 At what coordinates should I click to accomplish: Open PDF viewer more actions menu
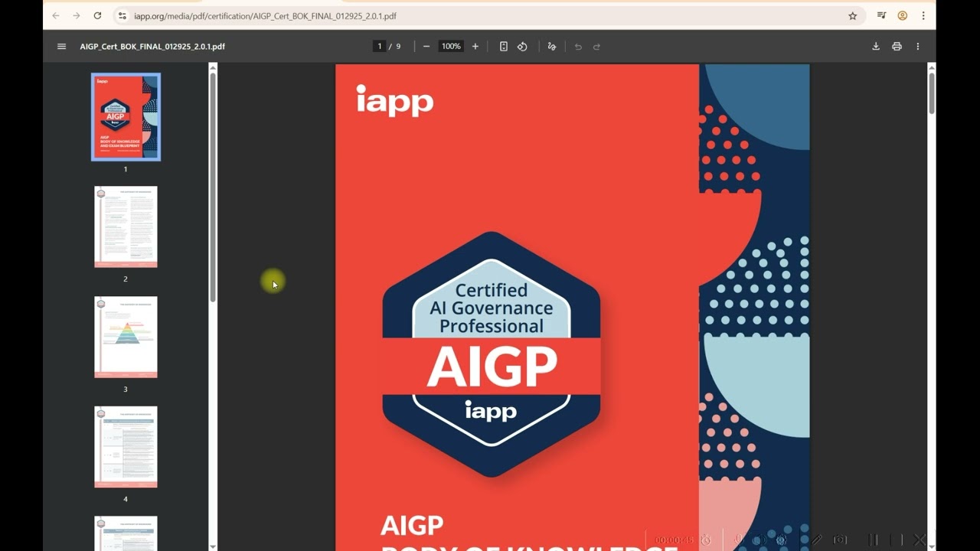917,47
